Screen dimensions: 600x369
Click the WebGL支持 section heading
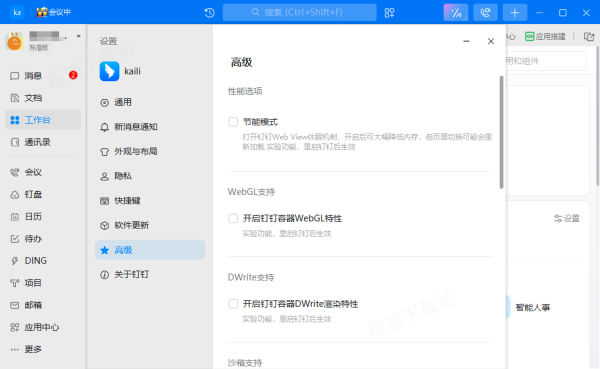[x=251, y=192]
